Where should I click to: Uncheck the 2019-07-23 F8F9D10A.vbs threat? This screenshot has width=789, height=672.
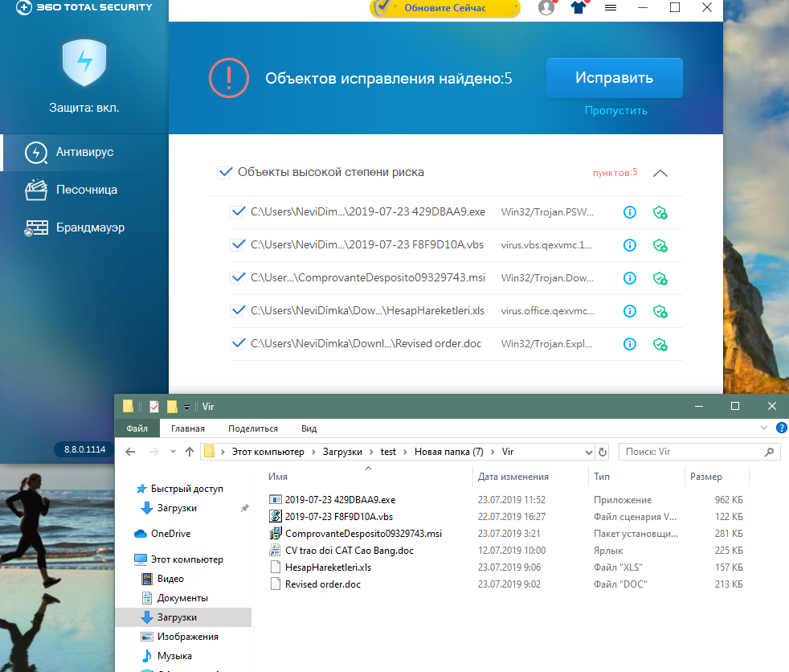pyautogui.click(x=238, y=244)
